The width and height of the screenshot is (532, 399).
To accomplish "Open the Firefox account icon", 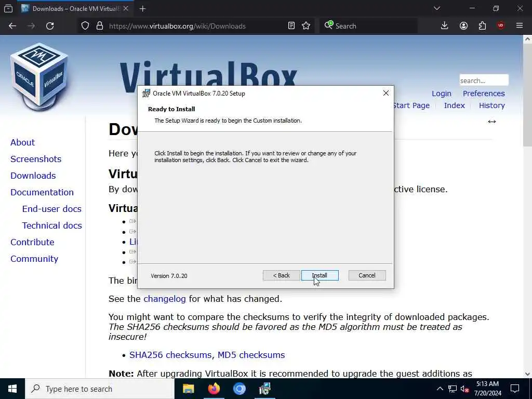I will (463, 26).
